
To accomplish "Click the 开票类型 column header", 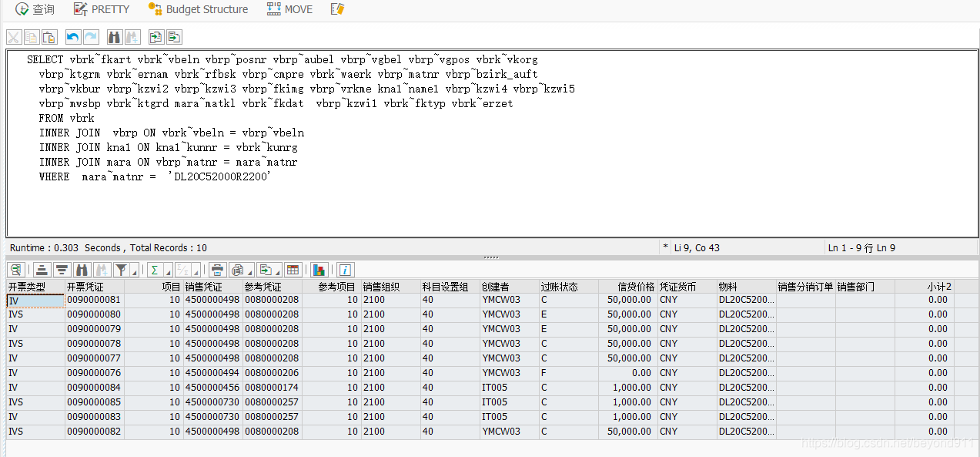I will tap(35, 287).
